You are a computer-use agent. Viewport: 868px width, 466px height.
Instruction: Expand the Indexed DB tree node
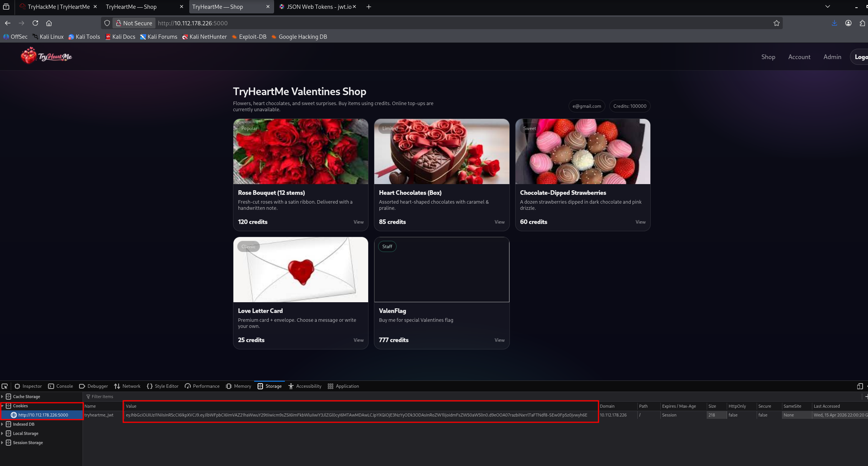tap(2, 424)
